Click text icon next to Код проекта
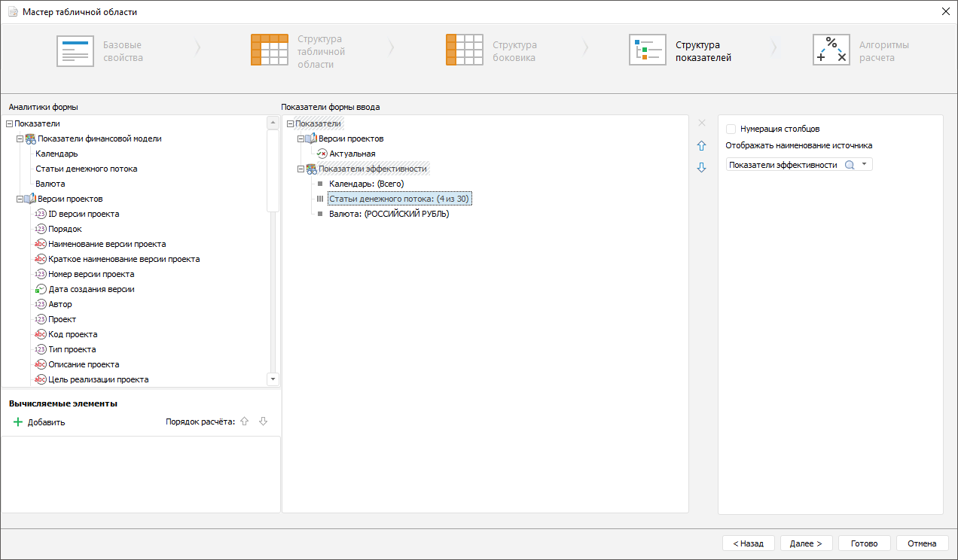Image resolution: width=958 pixels, height=560 pixels. pos(41,334)
